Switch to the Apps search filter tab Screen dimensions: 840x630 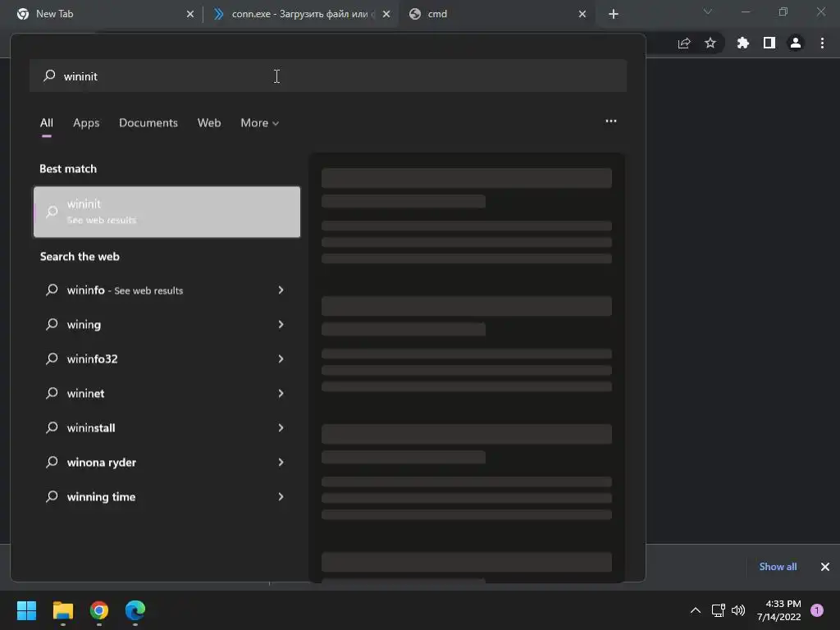pyautogui.click(x=86, y=123)
